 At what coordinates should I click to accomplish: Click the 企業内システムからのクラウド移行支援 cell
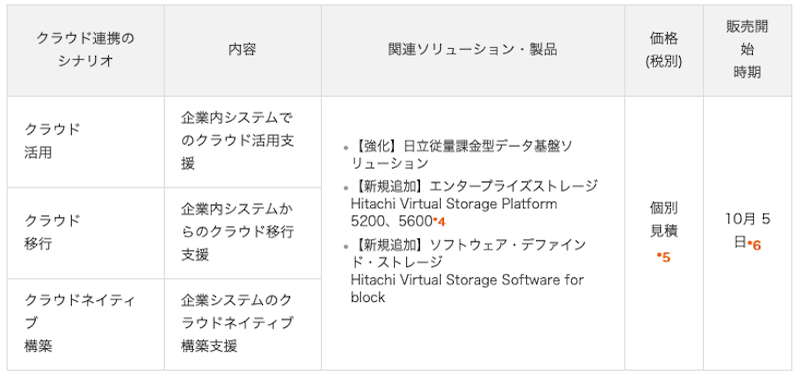tap(242, 233)
